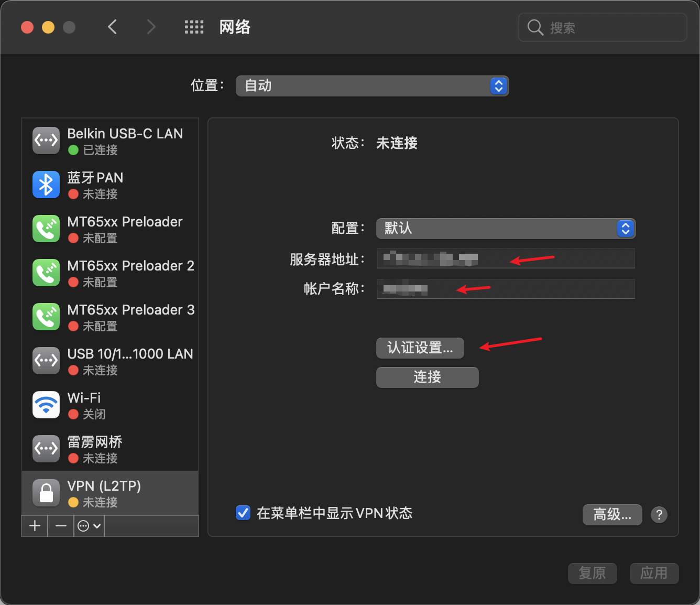Open the show-all preferences grid icon
The height and width of the screenshot is (605, 700).
tap(194, 27)
